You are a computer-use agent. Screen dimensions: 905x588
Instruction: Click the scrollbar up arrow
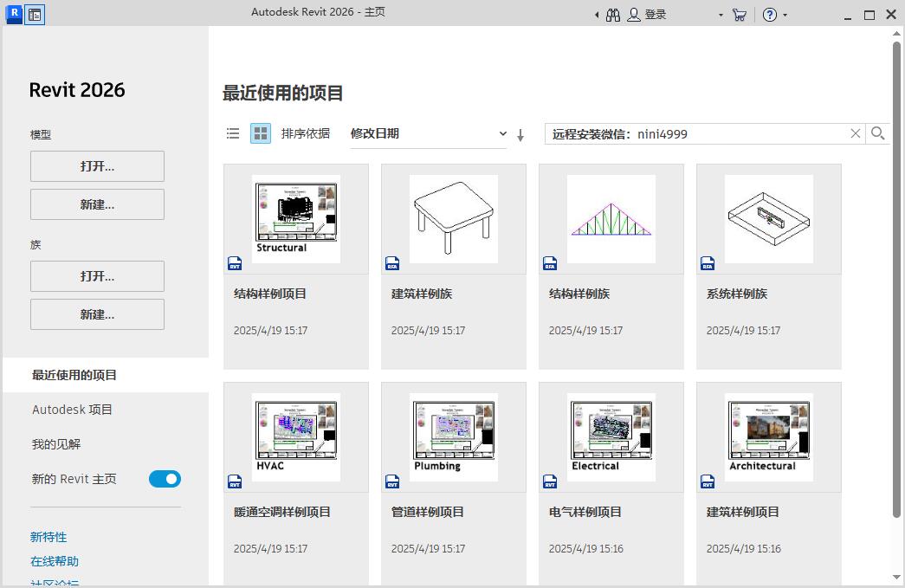coord(896,34)
